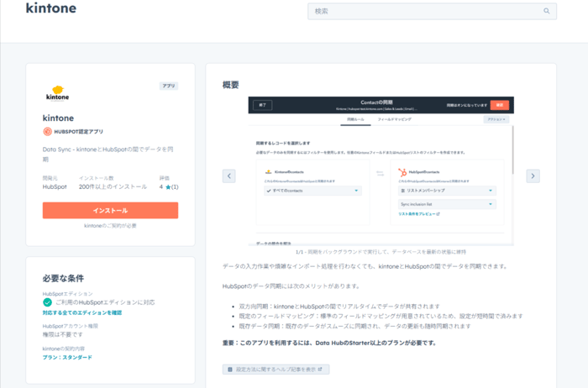Viewport: 588px width, 388px height.
Task: Click inside the 検索 search field
Action: coord(432,11)
